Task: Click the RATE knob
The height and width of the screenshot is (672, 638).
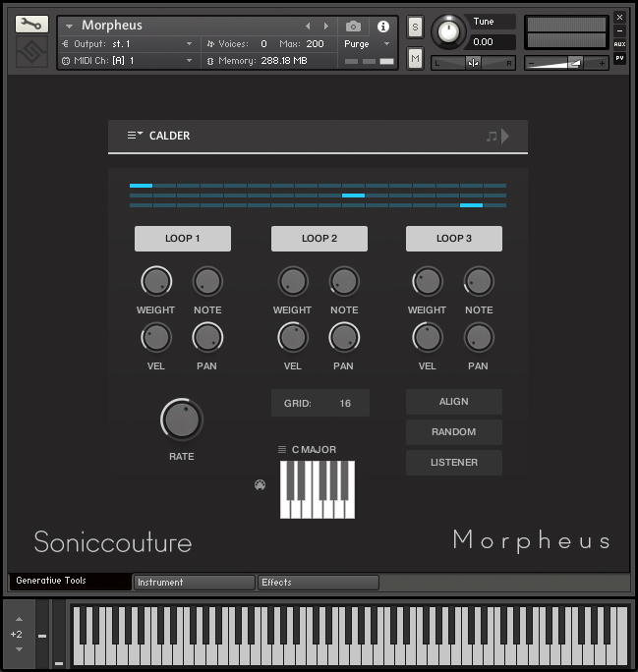Action: (x=182, y=420)
